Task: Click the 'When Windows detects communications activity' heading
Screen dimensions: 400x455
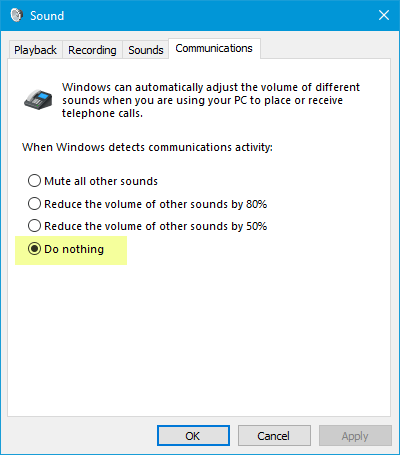Action: coord(147,147)
